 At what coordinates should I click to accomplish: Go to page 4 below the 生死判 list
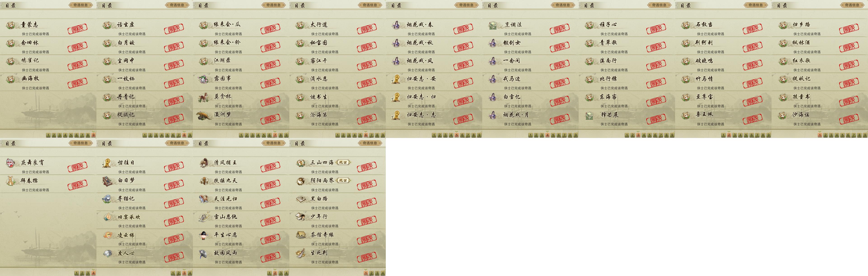point(382,273)
